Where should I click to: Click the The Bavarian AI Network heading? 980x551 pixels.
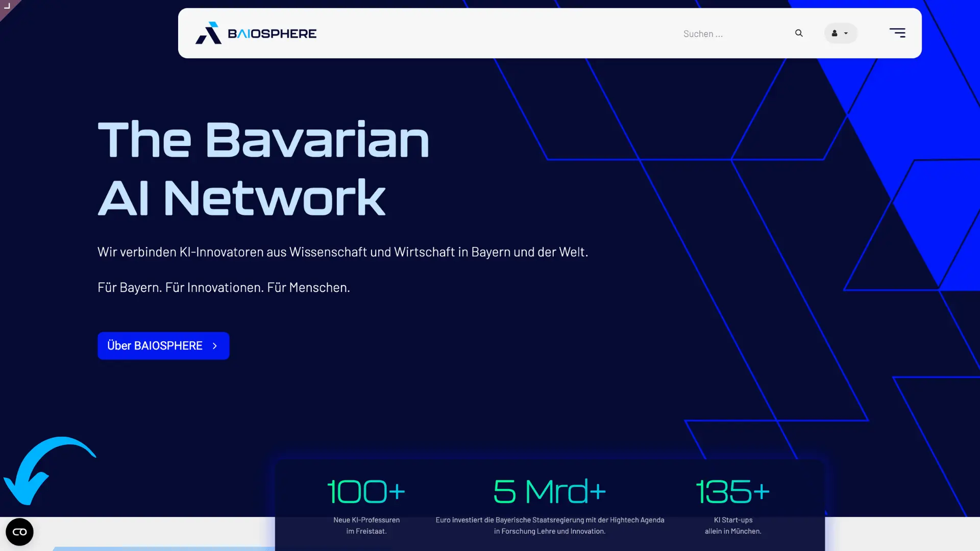pyautogui.click(x=263, y=168)
